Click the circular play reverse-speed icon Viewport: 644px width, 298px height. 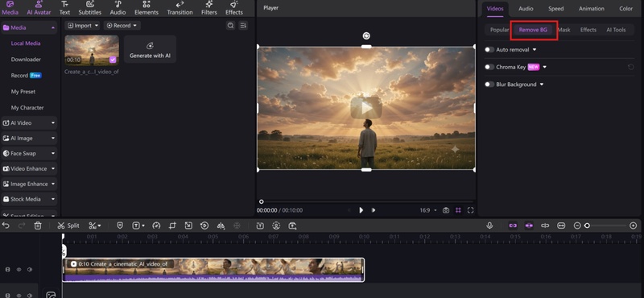click(x=204, y=226)
